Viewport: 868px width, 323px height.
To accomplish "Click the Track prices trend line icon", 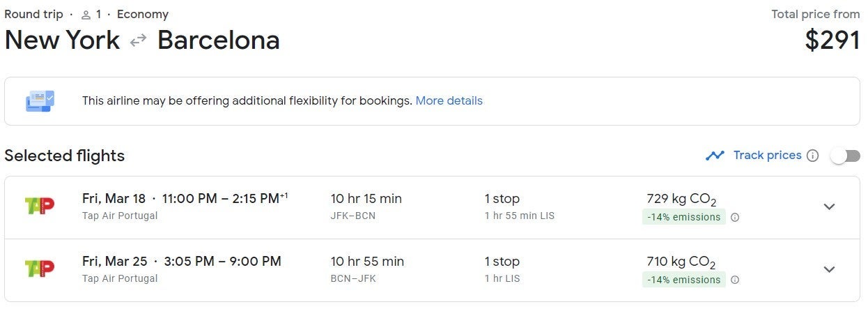I will (715, 156).
